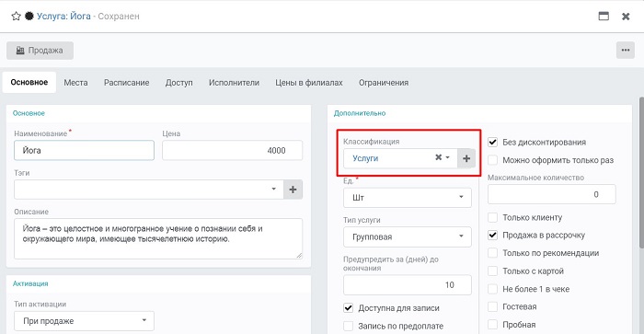Mark service as favorite with star icon
644x334 pixels.
16,17
